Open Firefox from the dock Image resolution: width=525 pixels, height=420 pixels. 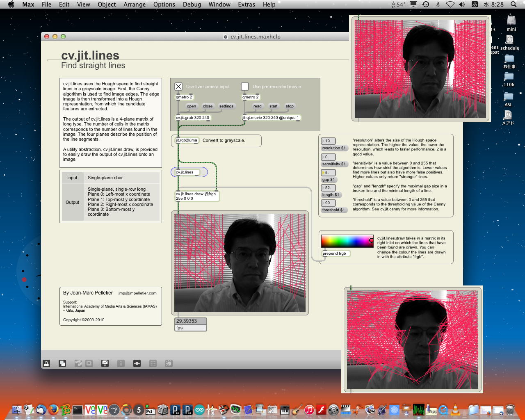click(53, 409)
